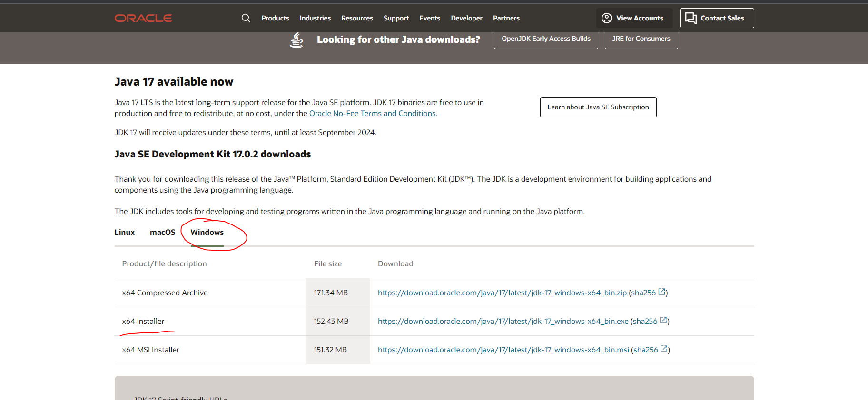Click the 'Java 17 available now' heading

(174, 82)
